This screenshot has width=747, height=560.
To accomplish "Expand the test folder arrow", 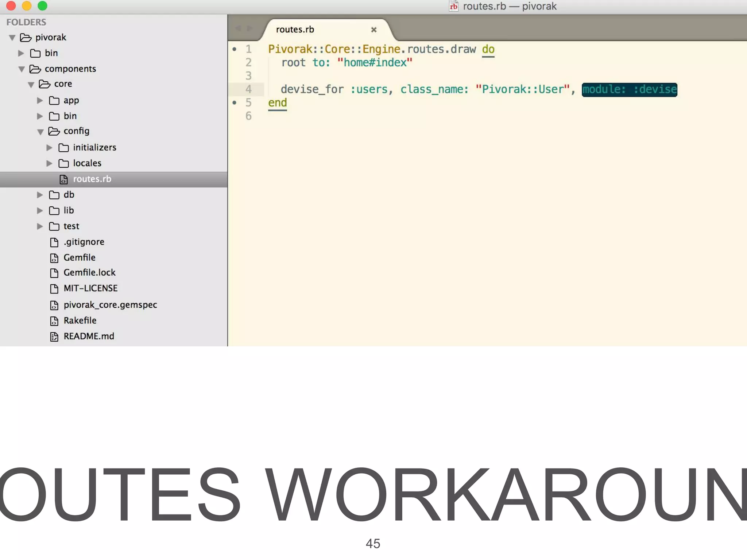I will (x=40, y=226).
